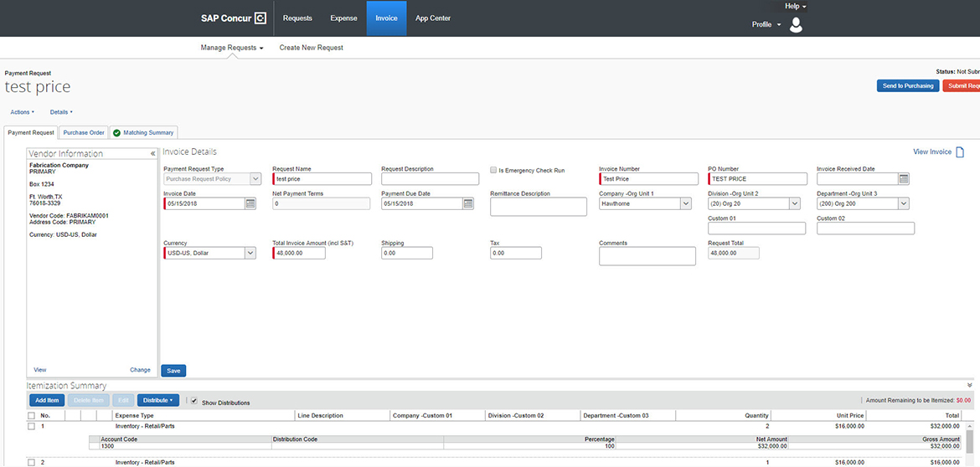This screenshot has width=980, height=467.
Task: Expand the Currency dropdown
Action: click(250, 253)
